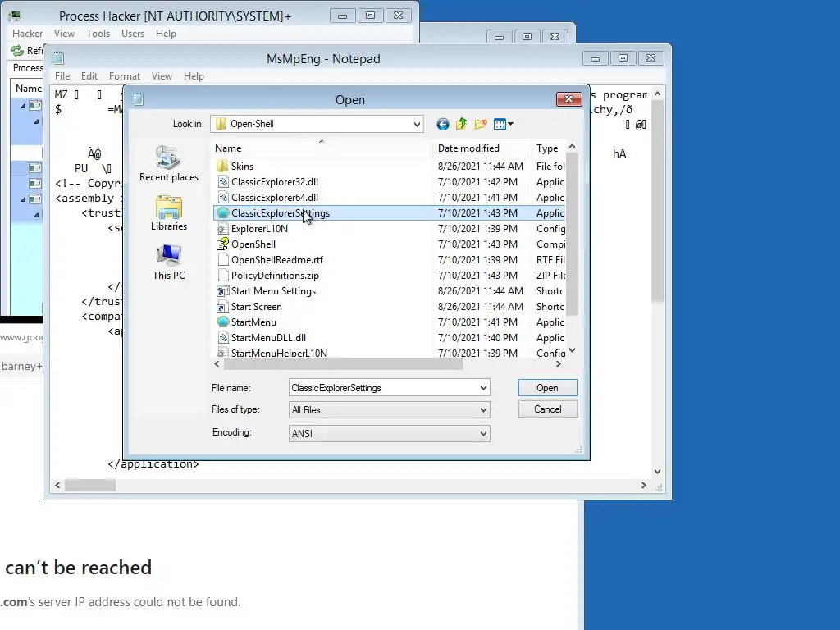This screenshot has width=840, height=630.
Task: Open File menu in Notepad
Action: point(62,76)
